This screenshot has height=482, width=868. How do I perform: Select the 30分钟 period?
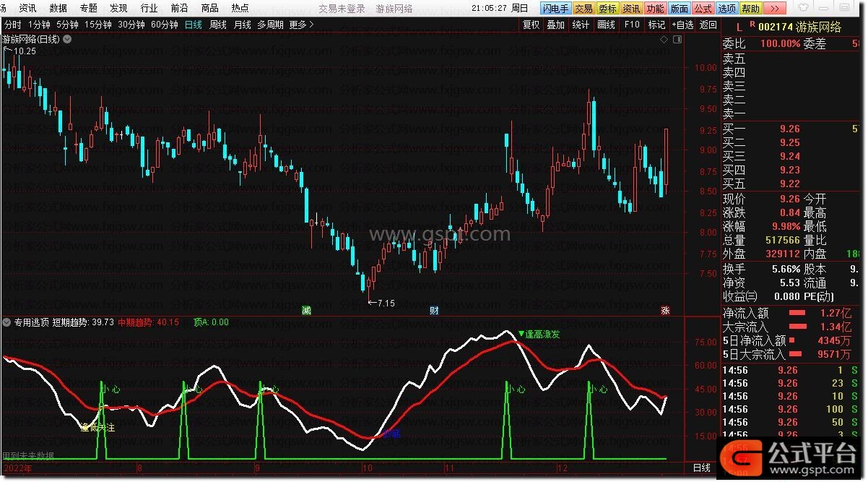[131, 25]
